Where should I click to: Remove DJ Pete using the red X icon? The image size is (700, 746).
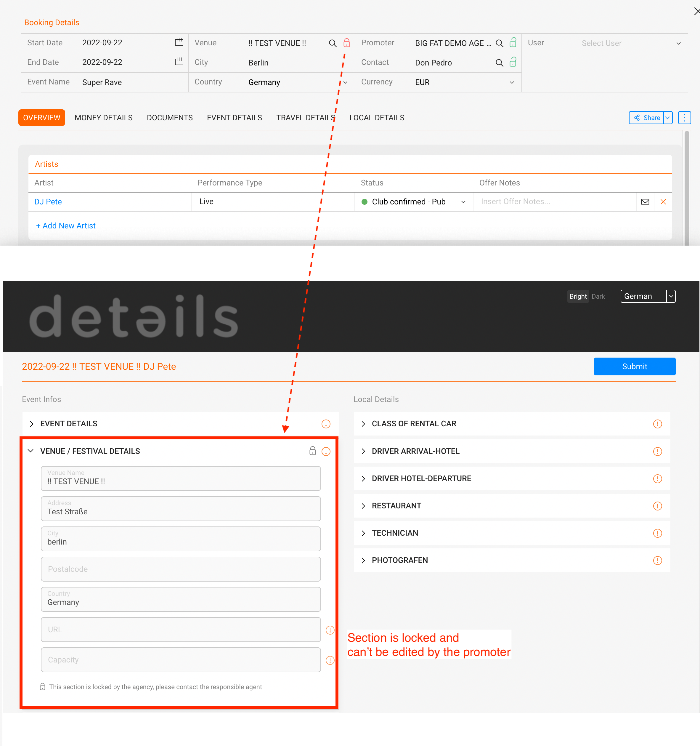pos(663,201)
